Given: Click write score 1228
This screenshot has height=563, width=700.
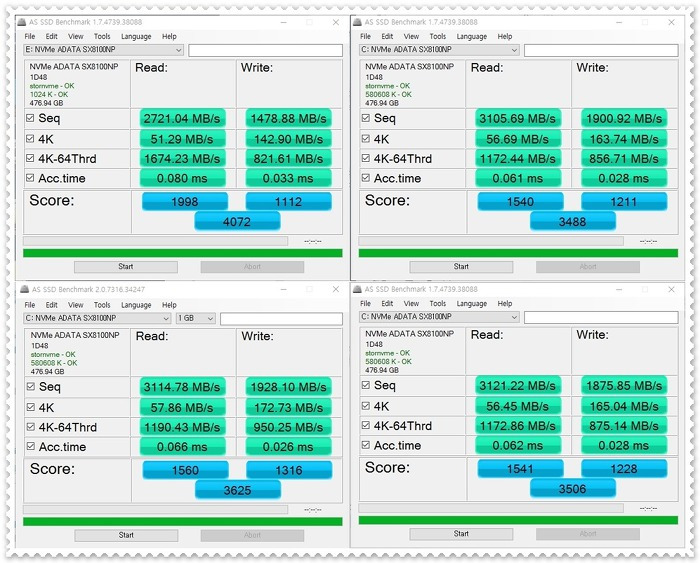Looking at the screenshot, I should (624, 468).
